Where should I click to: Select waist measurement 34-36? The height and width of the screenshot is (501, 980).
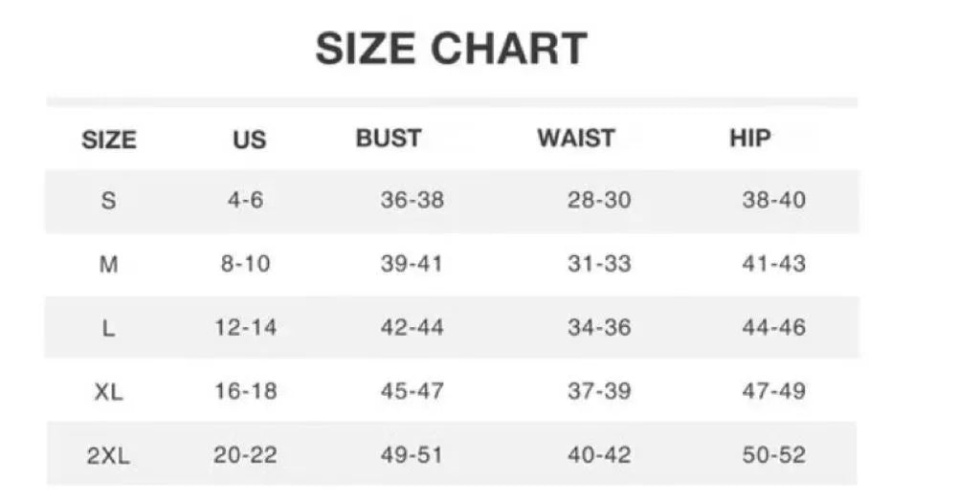pos(599,328)
